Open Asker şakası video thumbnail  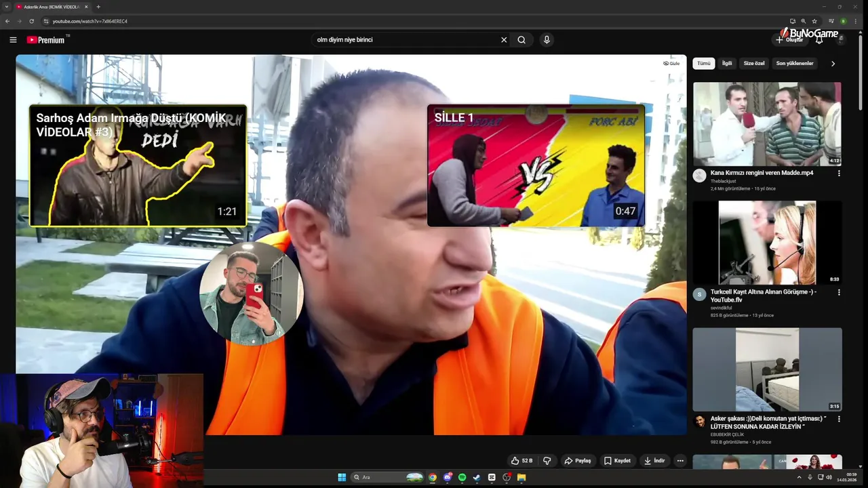(767, 370)
